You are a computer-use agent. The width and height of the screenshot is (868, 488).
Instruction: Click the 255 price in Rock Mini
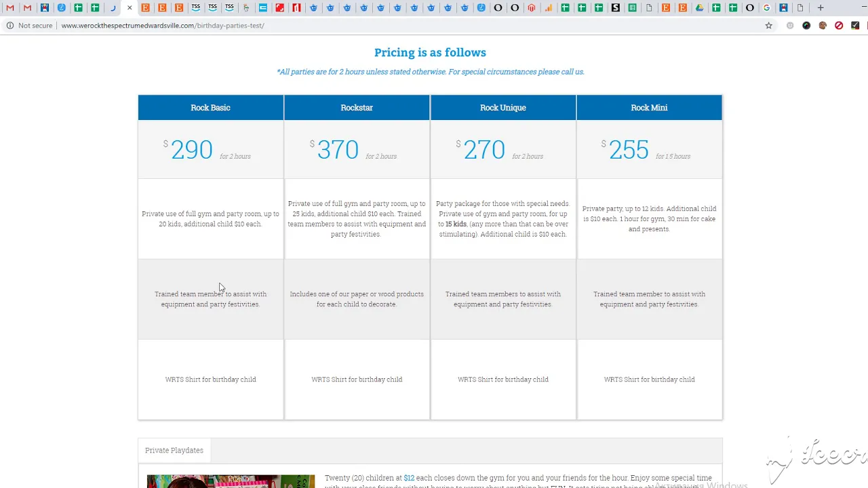click(629, 150)
